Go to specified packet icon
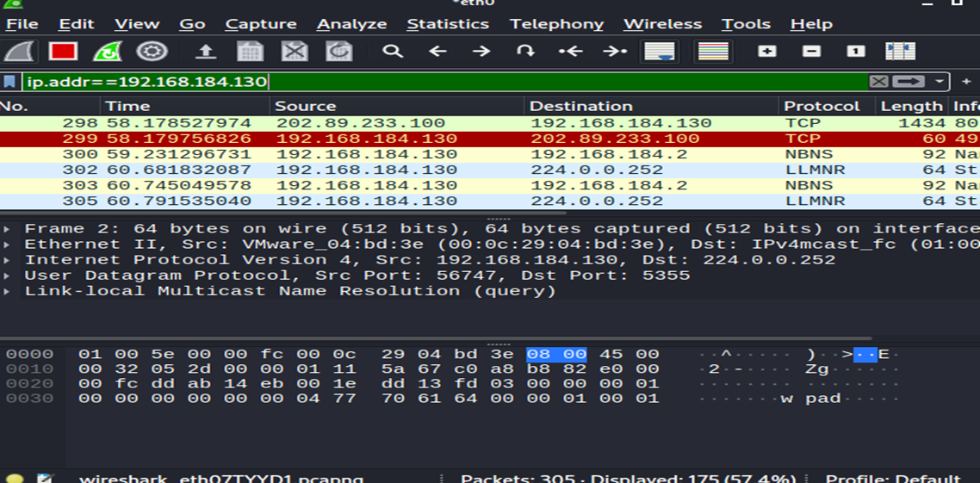This screenshot has height=483, width=980. coord(525,52)
